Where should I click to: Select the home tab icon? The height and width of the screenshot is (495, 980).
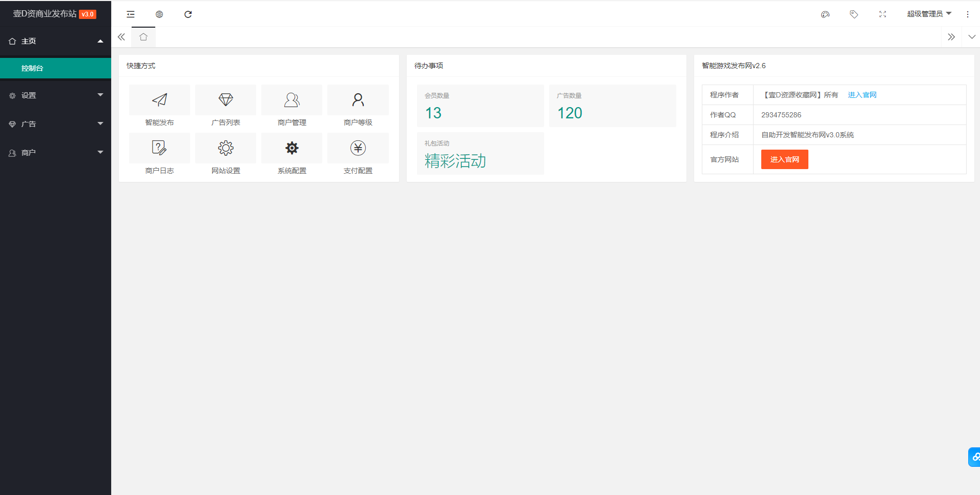click(x=143, y=37)
